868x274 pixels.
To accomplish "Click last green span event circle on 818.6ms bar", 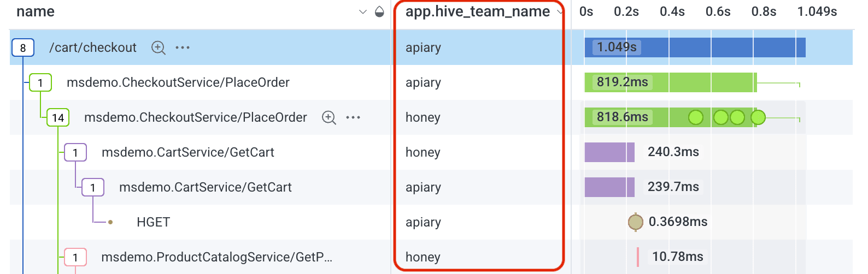I will [758, 117].
